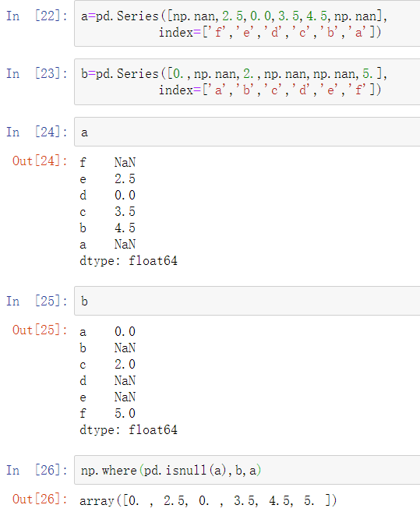Click the In [25] prompt label
Viewport: 420px width, 519px height.
pyautogui.click(x=37, y=301)
